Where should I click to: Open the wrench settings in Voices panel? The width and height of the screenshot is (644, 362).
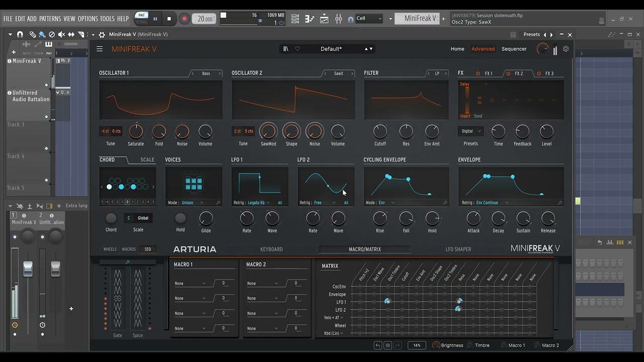pyautogui.click(x=218, y=203)
